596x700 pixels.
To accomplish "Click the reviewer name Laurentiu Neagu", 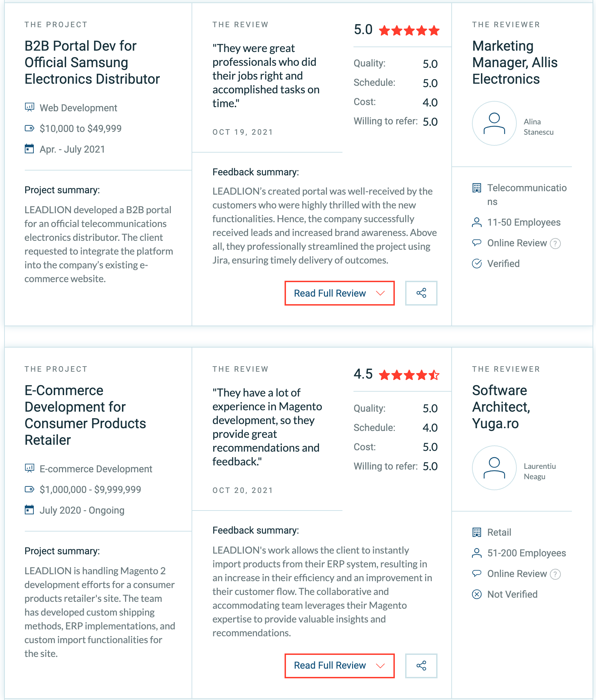I will [x=540, y=471].
